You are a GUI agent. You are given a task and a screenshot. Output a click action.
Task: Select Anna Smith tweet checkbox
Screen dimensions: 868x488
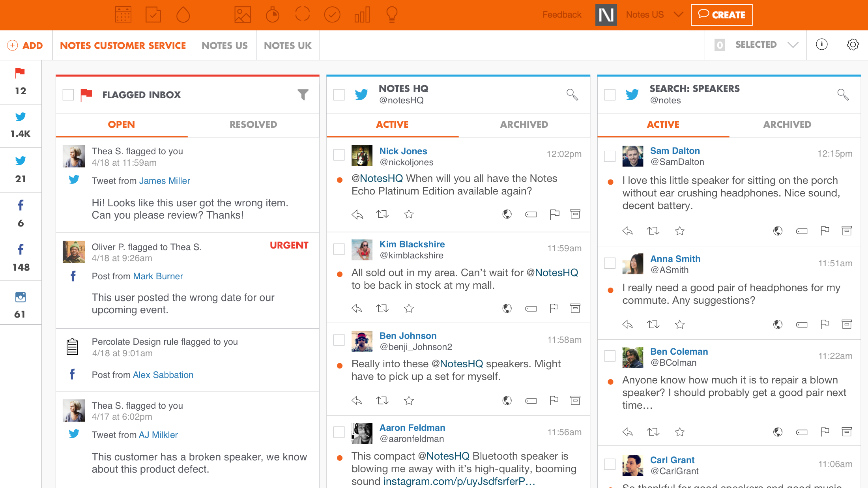coord(610,263)
